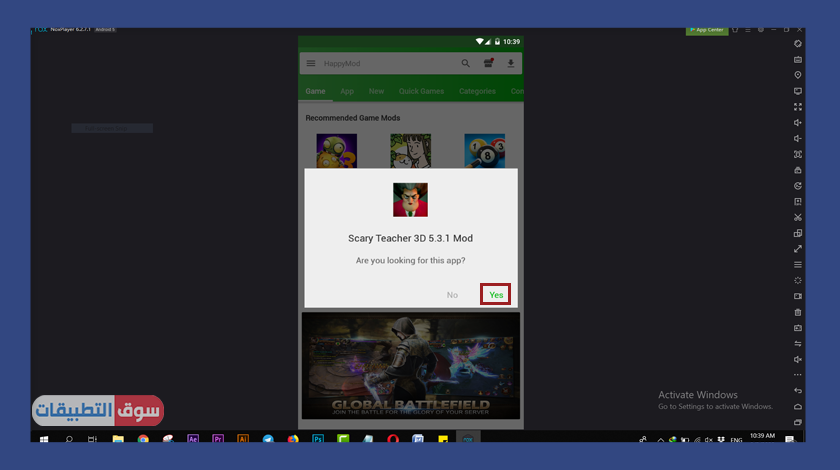
Task: Mute sound with the crossed speaker sidebar icon
Action: pos(798,360)
